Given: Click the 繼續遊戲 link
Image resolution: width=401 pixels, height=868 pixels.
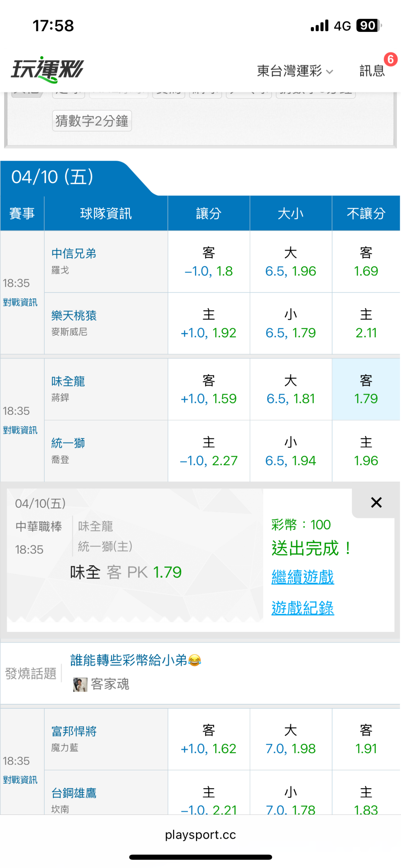Looking at the screenshot, I should point(303,577).
